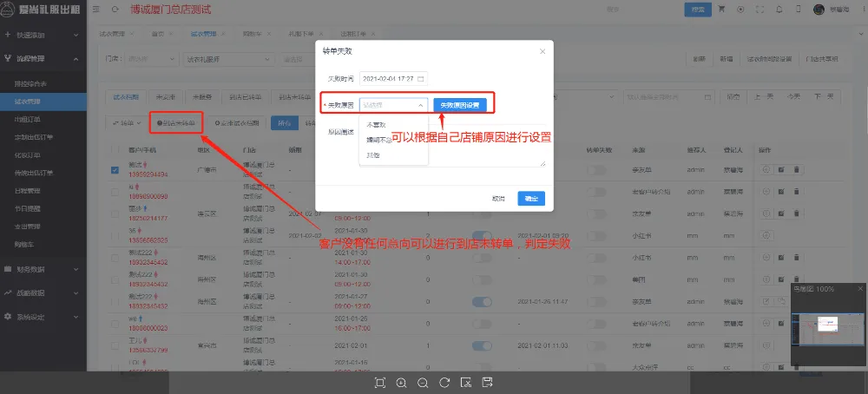Toggle the sidebar collapse hamburger icon
Viewport: 868px width, 394px height.
point(95,9)
